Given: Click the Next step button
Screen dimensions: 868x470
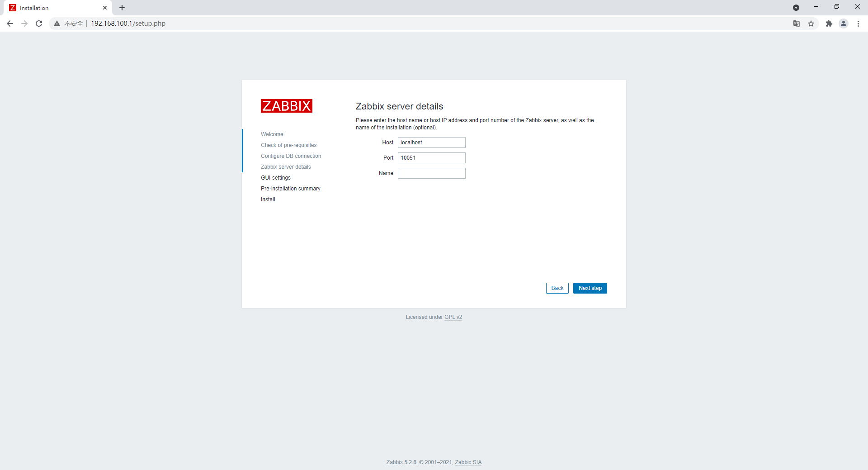Looking at the screenshot, I should click(590, 288).
